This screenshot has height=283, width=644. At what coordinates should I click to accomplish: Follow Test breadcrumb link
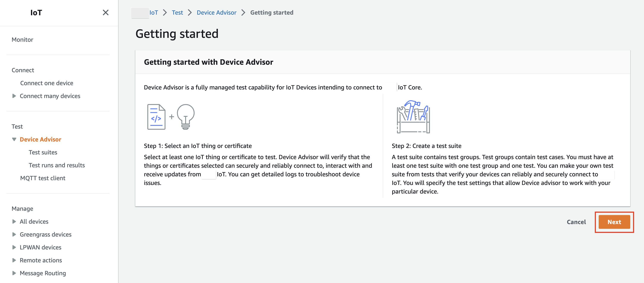coord(177,12)
